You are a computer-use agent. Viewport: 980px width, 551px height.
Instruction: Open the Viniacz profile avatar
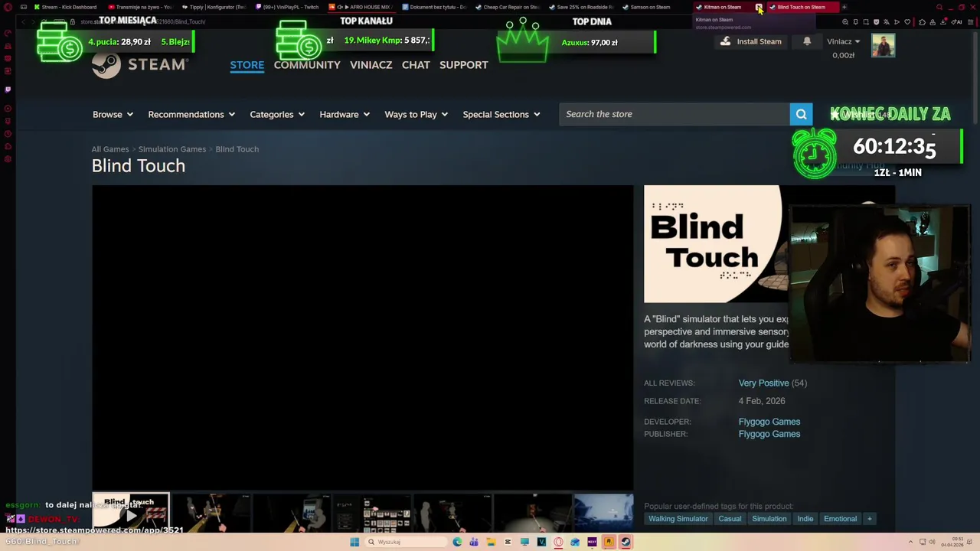[883, 46]
